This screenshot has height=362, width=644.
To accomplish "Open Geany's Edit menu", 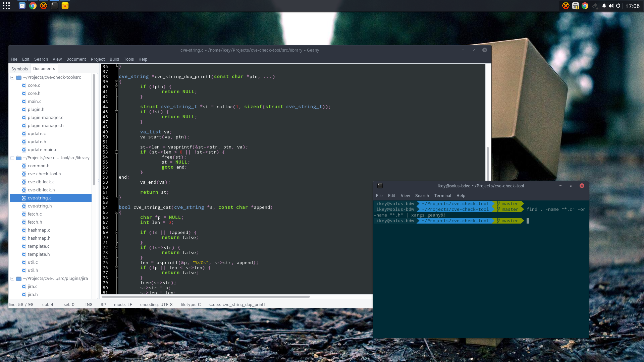I will click(26, 59).
